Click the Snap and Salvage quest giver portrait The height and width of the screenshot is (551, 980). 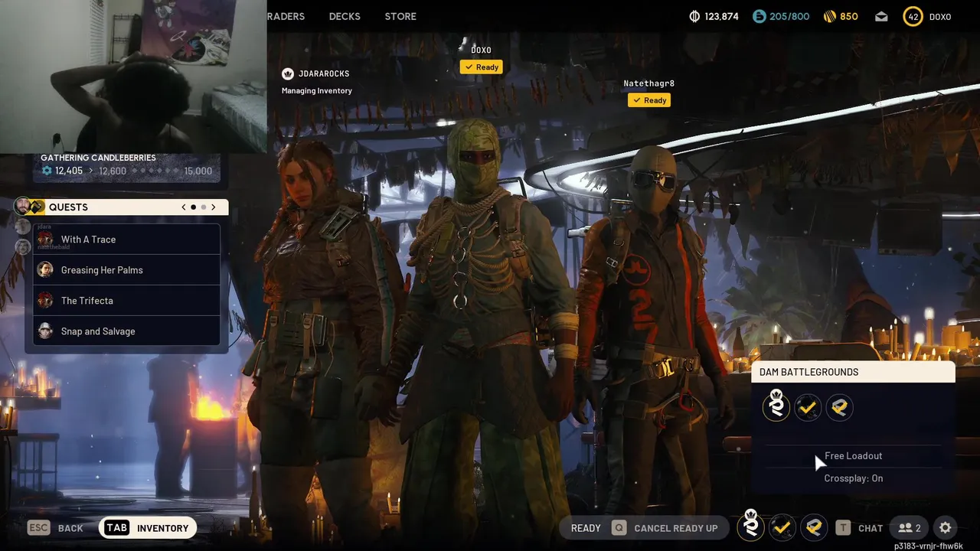(45, 331)
